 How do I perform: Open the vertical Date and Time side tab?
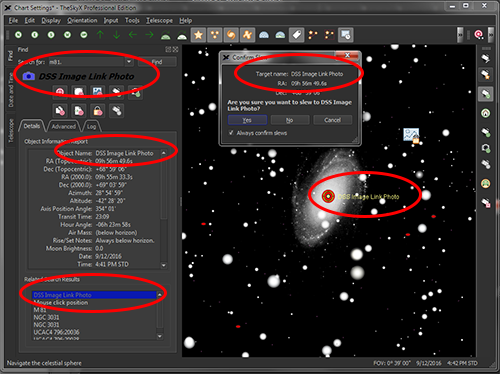click(11, 90)
